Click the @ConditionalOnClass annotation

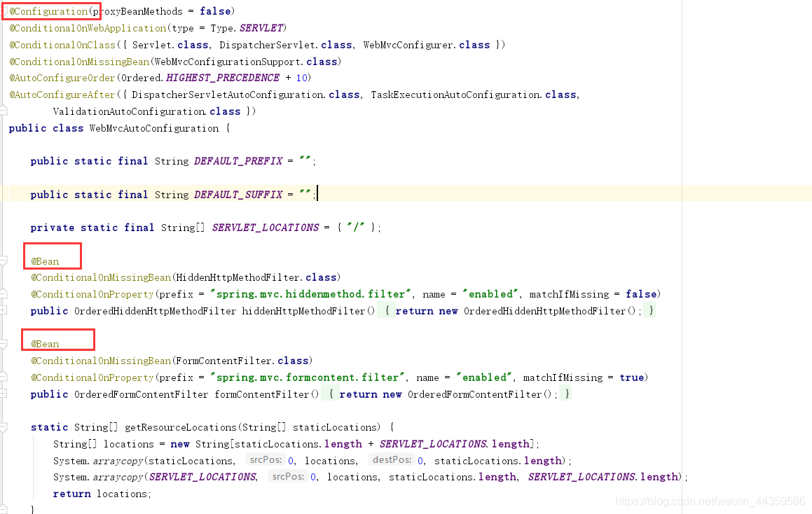(62, 45)
